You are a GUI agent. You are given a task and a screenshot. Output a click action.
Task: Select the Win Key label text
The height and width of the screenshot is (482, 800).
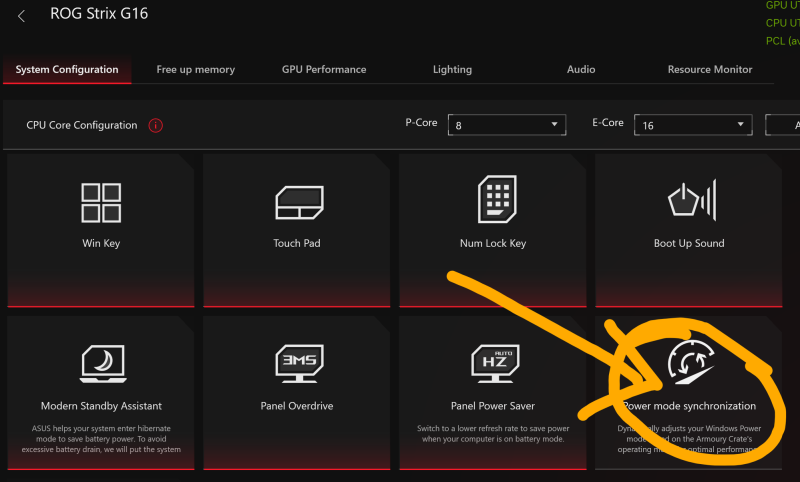[x=101, y=243]
